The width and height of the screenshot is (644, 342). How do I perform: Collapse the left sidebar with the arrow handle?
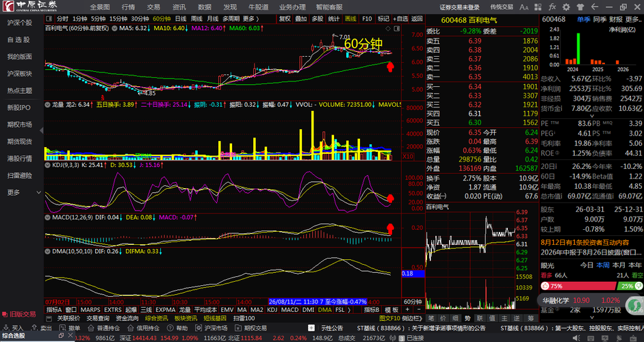point(41,131)
